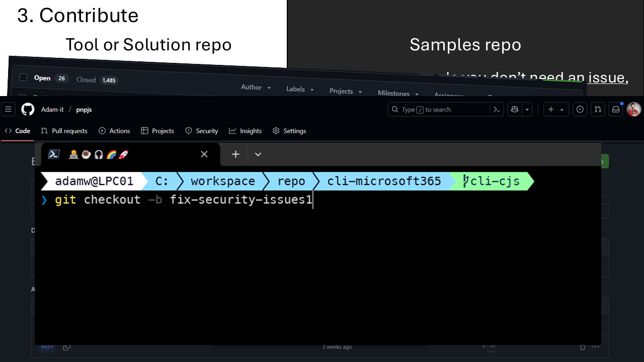Viewport: 644px width, 362px height.
Task: Open the Projects filter dropdown in issues list
Action: [346, 92]
